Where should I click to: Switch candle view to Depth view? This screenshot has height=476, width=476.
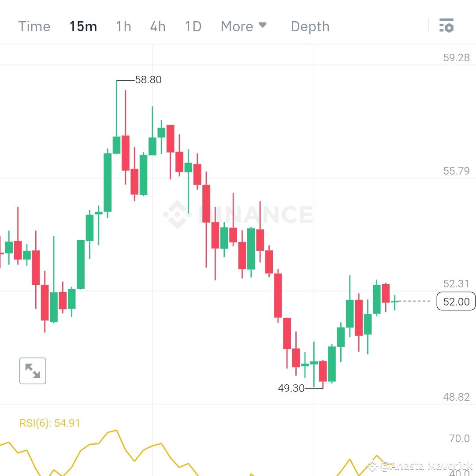pos(310,26)
